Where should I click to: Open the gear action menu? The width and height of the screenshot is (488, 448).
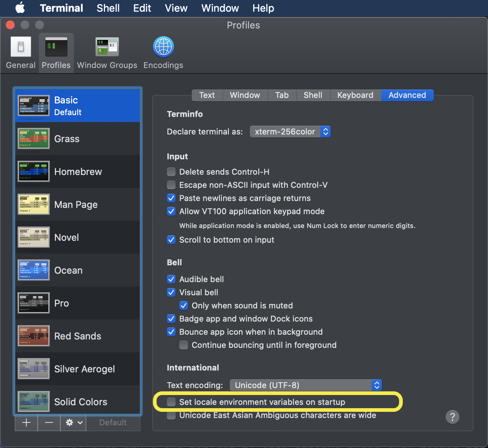pyautogui.click(x=74, y=422)
